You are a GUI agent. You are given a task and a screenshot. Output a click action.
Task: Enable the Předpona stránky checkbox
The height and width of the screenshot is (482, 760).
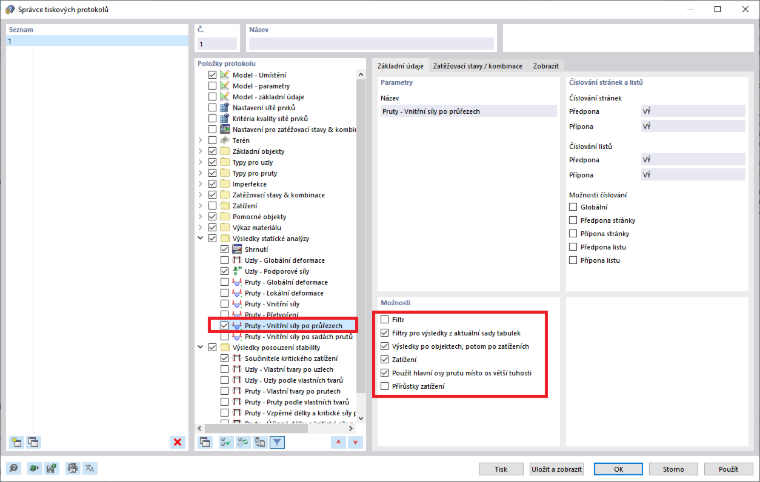pos(573,220)
